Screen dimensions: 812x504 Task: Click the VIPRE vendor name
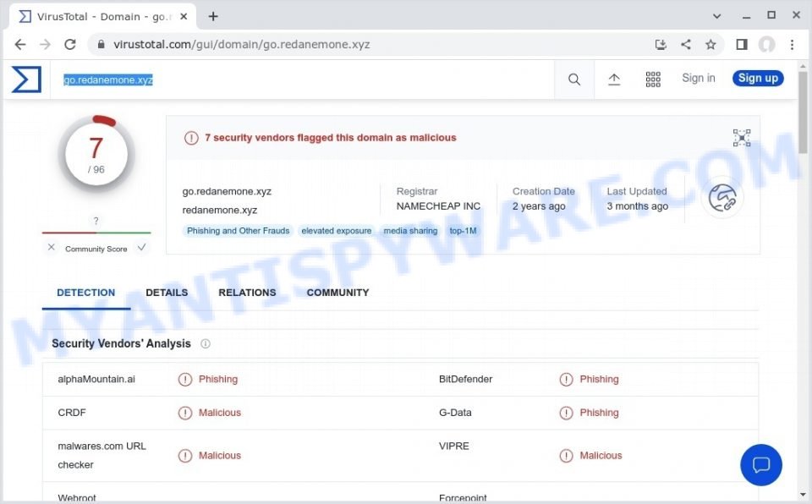pyautogui.click(x=453, y=446)
